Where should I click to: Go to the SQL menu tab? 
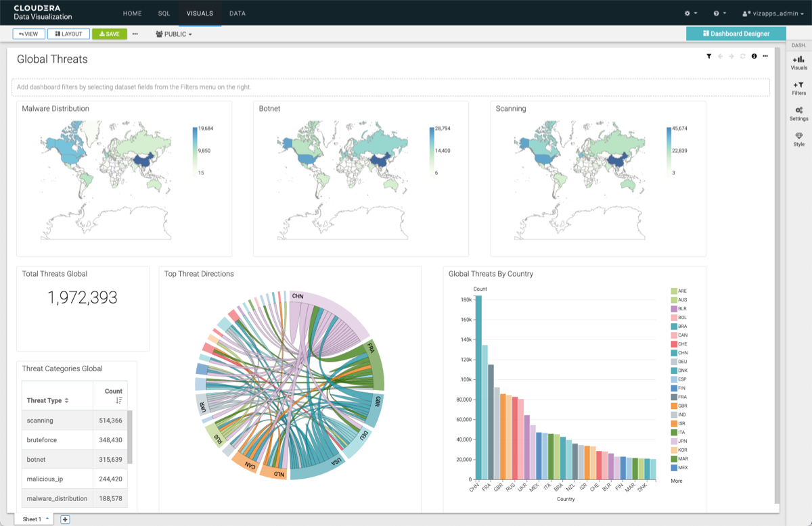coord(164,13)
